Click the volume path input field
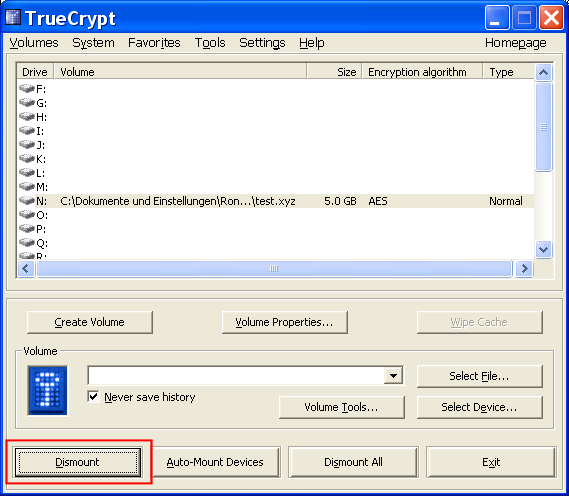The height and width of the screenshot is (496, 569). point(236,376)
